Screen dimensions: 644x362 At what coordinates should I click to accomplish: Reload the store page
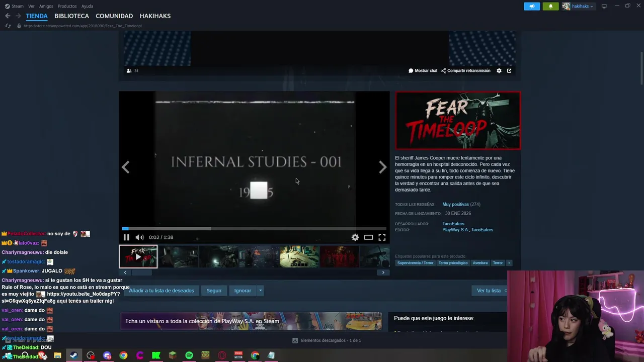[x=8, y=26]
